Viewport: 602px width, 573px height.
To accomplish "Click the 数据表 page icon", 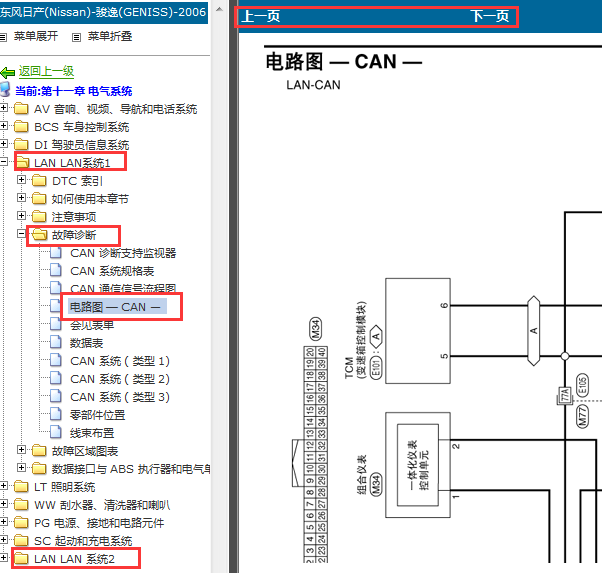I will tap(56, 342).
